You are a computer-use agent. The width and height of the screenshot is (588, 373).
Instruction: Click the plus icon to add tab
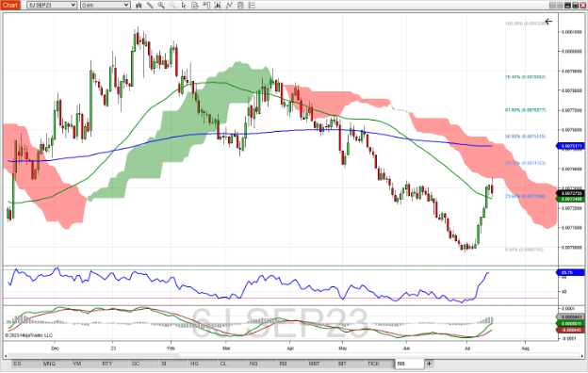pos(429,364)
